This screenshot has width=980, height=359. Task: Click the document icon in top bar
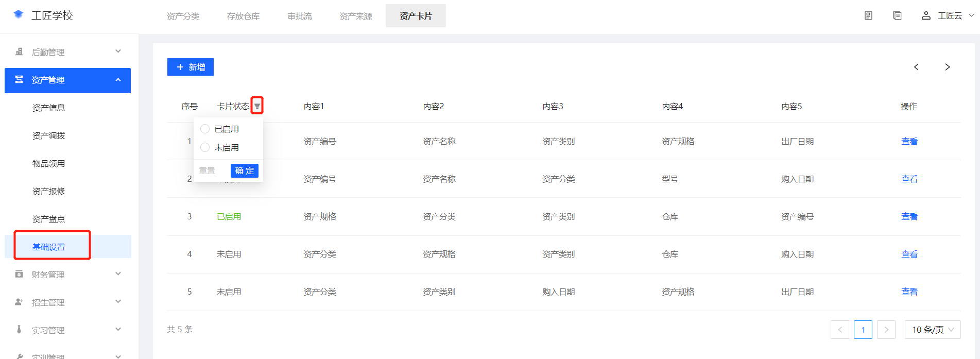click(x=868, y=15)
